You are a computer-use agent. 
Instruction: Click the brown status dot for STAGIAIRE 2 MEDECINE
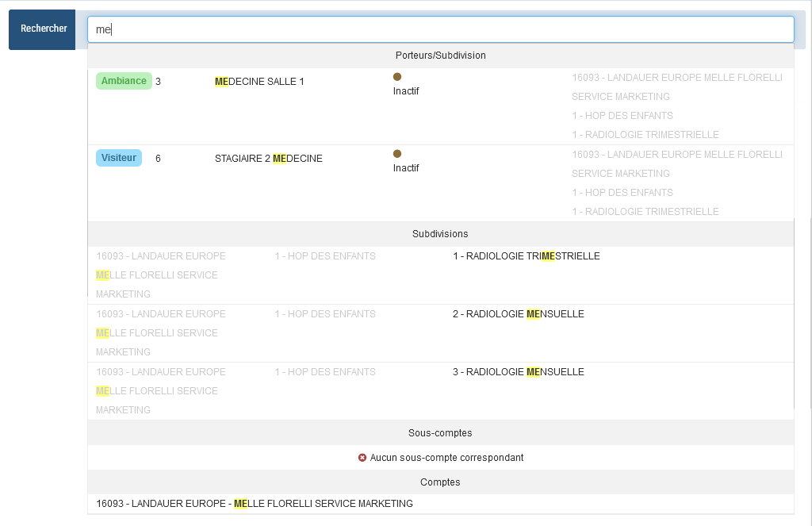coord(397,154)
